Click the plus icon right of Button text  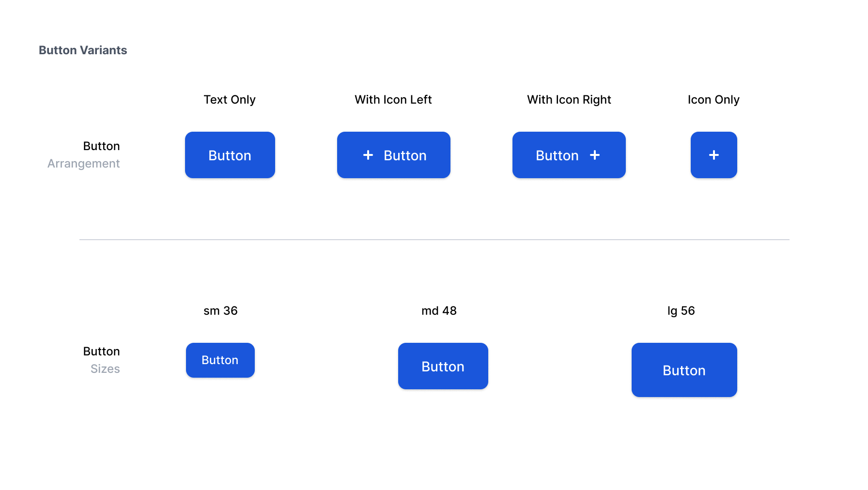(595, 155)
